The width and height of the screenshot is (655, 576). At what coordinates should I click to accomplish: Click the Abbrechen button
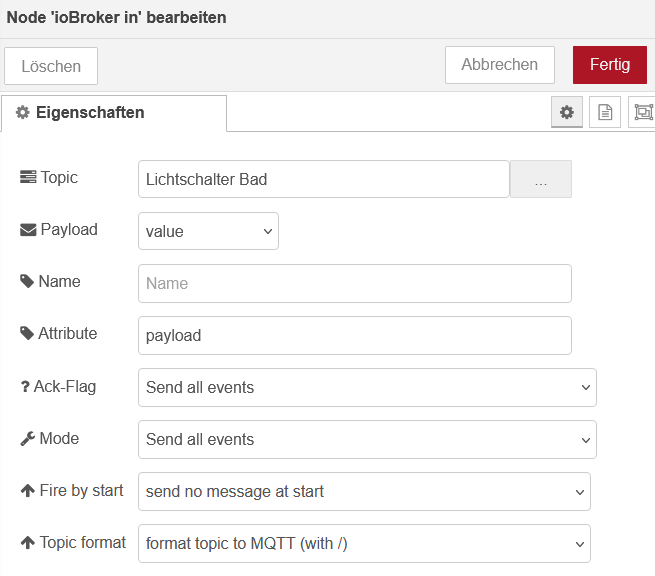tap(500, 65)
